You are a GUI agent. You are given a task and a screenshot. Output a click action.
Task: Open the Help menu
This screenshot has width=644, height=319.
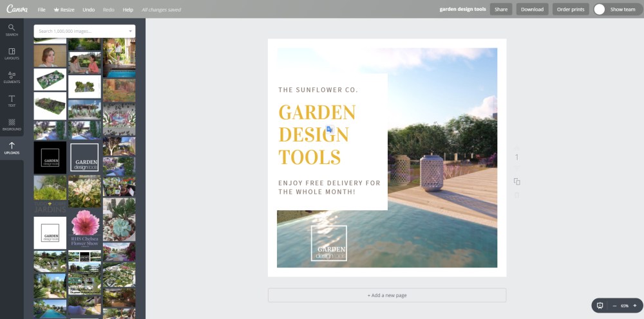click(128, 10)
